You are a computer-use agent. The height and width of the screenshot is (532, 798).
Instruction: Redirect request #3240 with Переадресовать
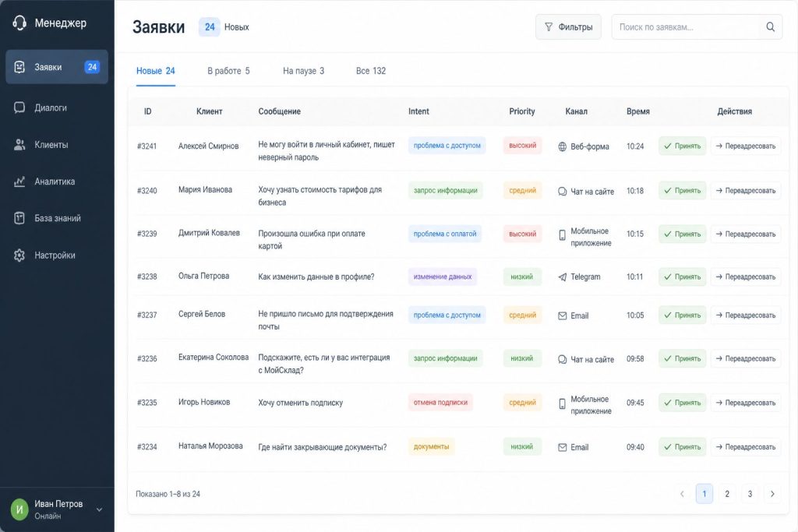[746, 191]
